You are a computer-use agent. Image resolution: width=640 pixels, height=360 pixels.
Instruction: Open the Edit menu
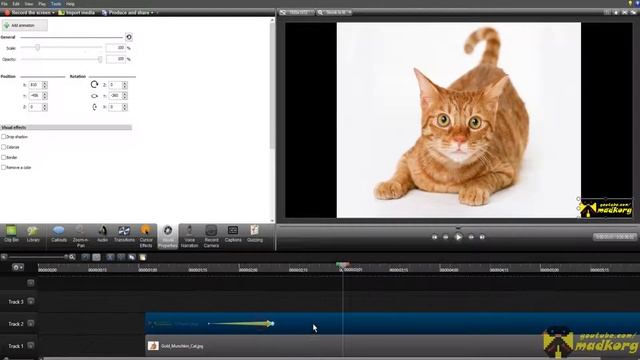coord(16,4)
